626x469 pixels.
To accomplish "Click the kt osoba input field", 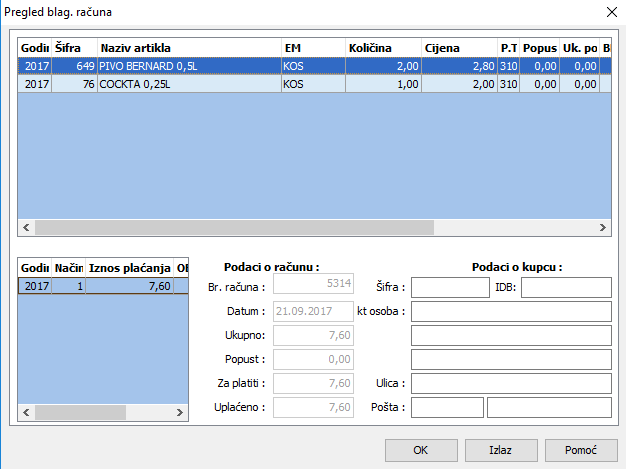I will click(511, 312).
